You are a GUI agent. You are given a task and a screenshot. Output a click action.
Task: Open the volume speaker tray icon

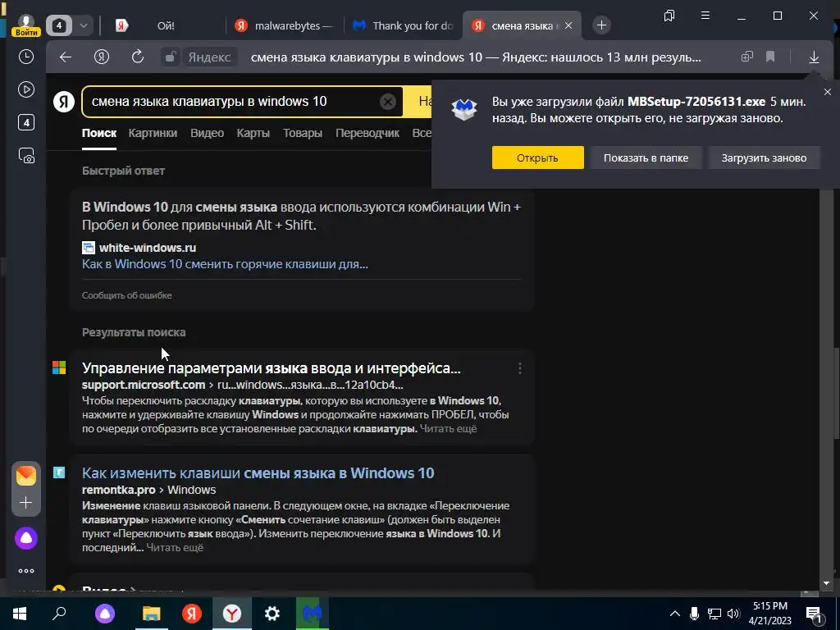733,614
